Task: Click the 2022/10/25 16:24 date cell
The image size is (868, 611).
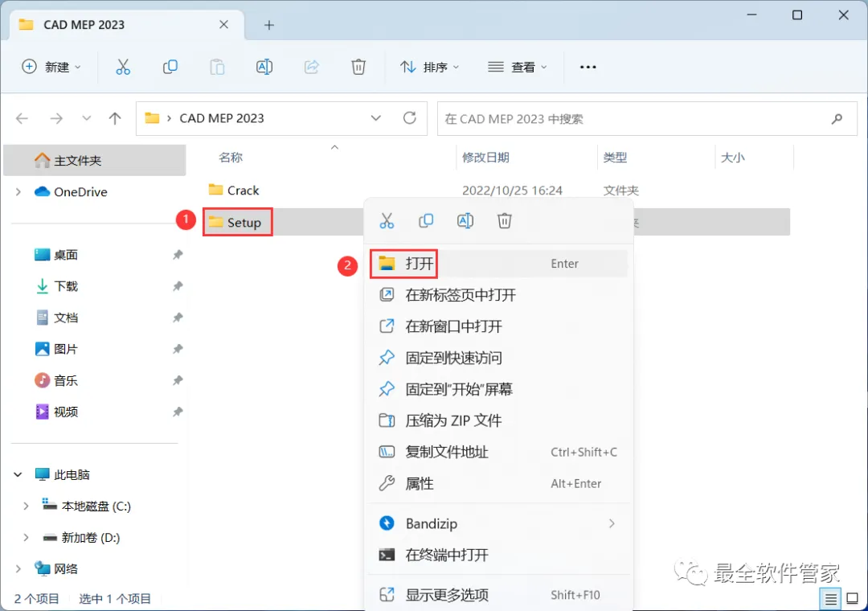Action: pos(512,191)
